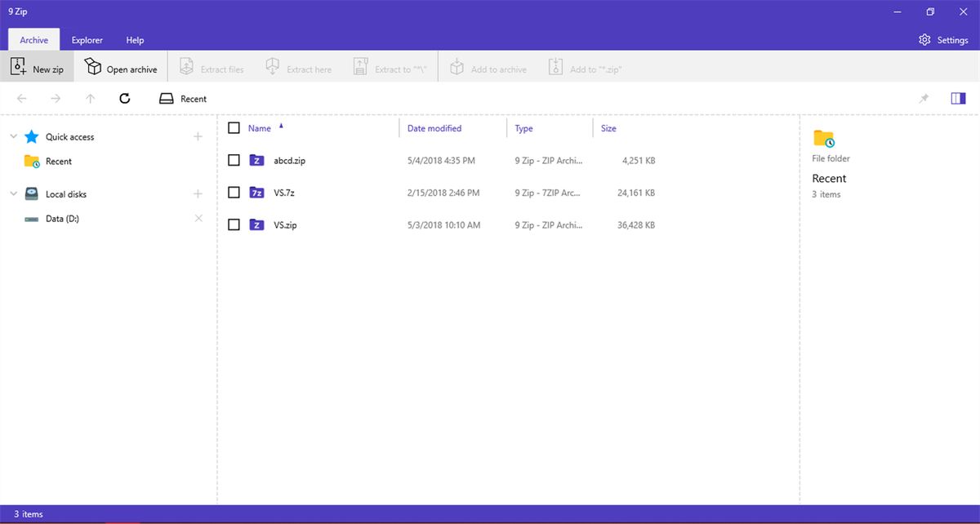Collapse the Local disks tree section
Image resolution: width=980 pixels, height=524 pixels.
tap(13, 194)
